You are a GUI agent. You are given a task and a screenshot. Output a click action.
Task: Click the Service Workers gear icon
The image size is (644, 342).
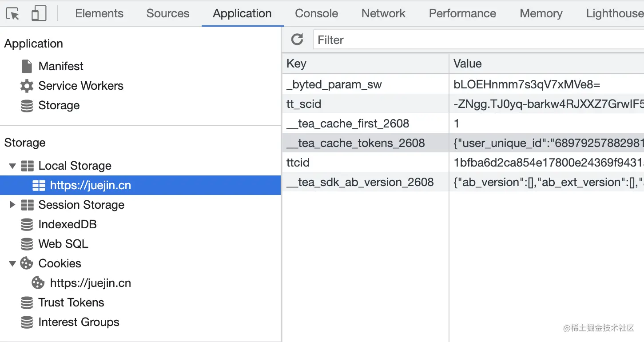27,86
